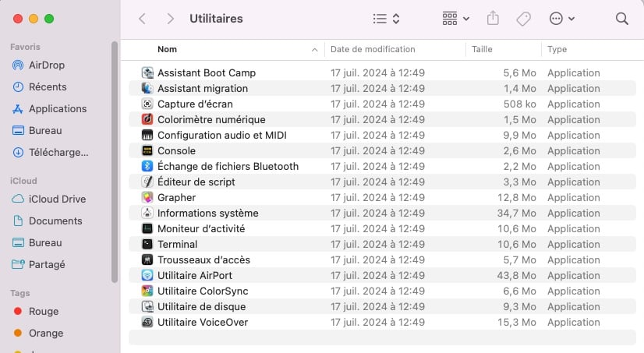Click the Tags section header
The width and height of the screenshot is (644, 353).
(x=19, y=293)
